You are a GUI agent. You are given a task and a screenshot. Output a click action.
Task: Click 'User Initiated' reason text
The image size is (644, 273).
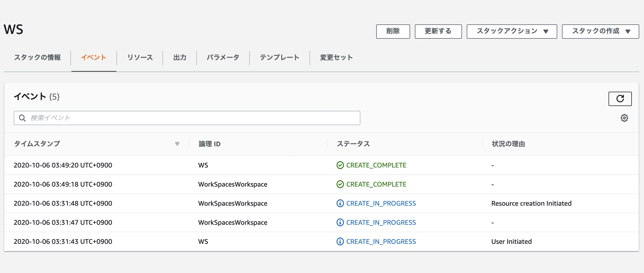point(511,241)
